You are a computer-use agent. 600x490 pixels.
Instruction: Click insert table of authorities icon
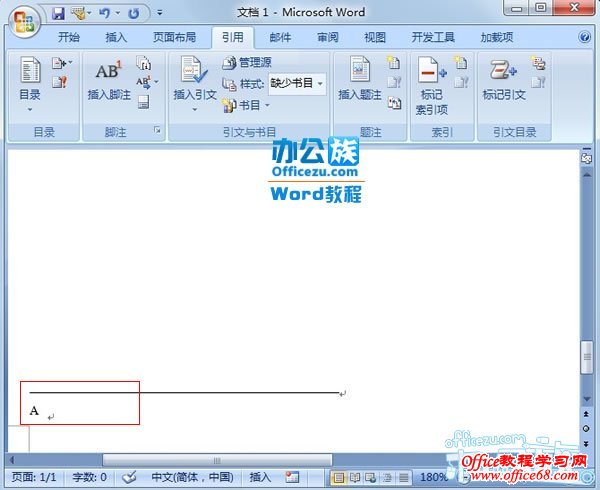coord(538,63)
